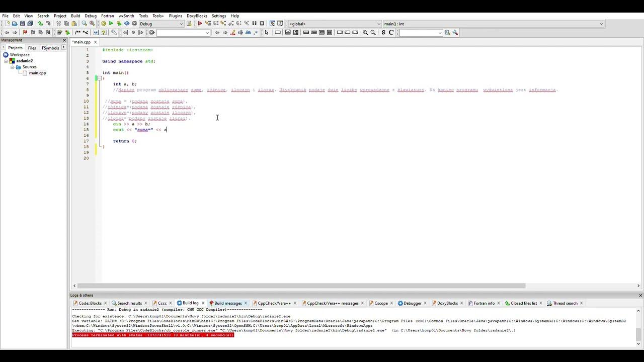Click the Toggle source S icon
Screen dimensions: 644x362
point(383,33)
